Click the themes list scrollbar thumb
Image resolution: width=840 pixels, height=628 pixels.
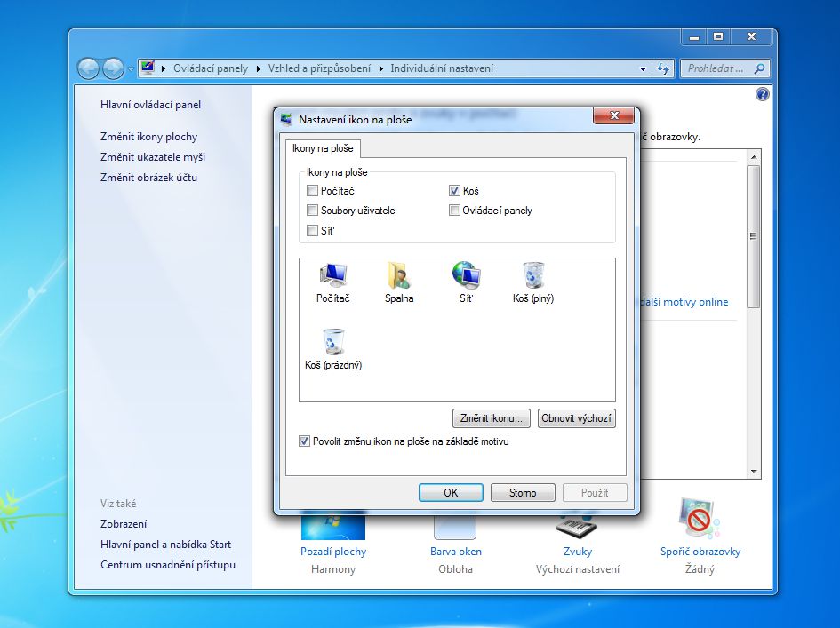[754, 236]
